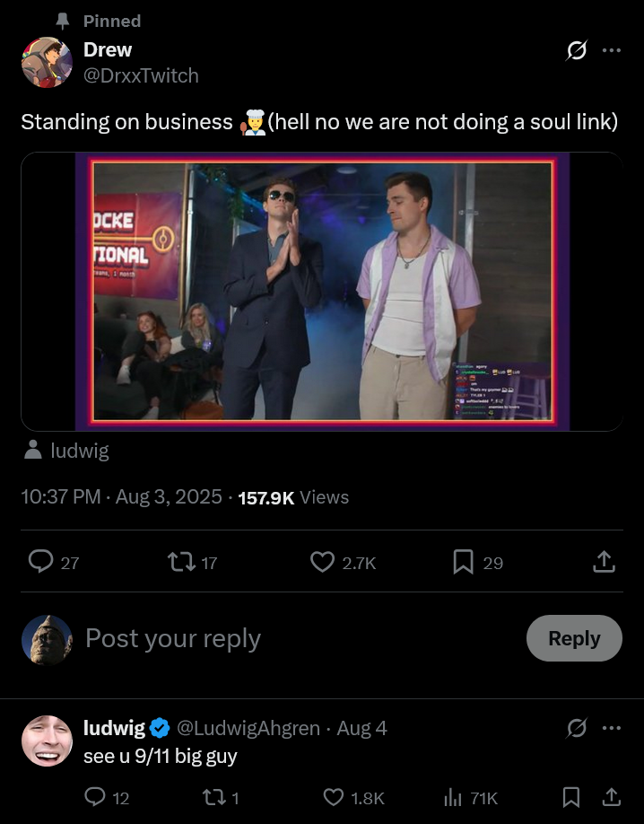Click the reply icon on Drew's post
Viewport: 644px width, 824px height.
[x=40, y=562]
